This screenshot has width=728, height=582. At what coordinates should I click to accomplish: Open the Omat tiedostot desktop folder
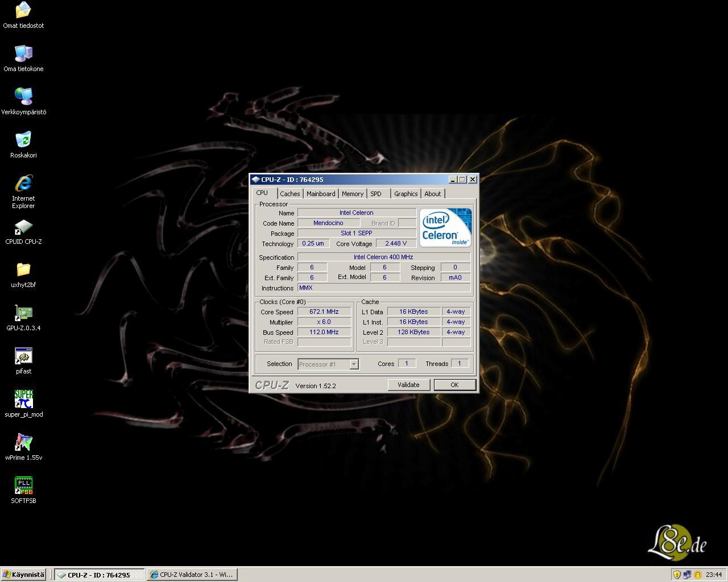click(x=23, y=15)
